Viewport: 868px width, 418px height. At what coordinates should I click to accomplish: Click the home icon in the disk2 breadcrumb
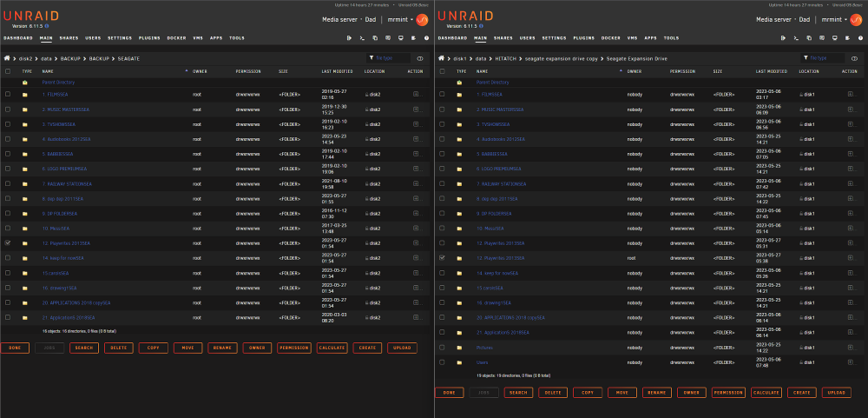point(7,58)
